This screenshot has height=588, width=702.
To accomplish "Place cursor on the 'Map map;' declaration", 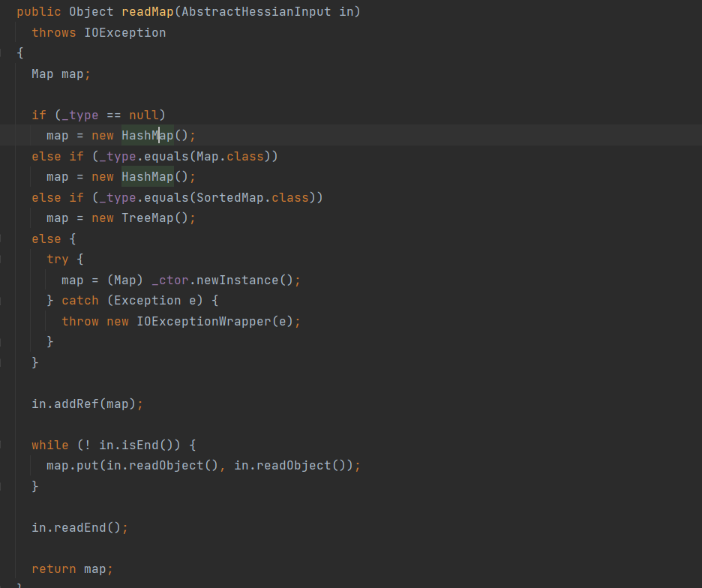I will coord(61,74).
